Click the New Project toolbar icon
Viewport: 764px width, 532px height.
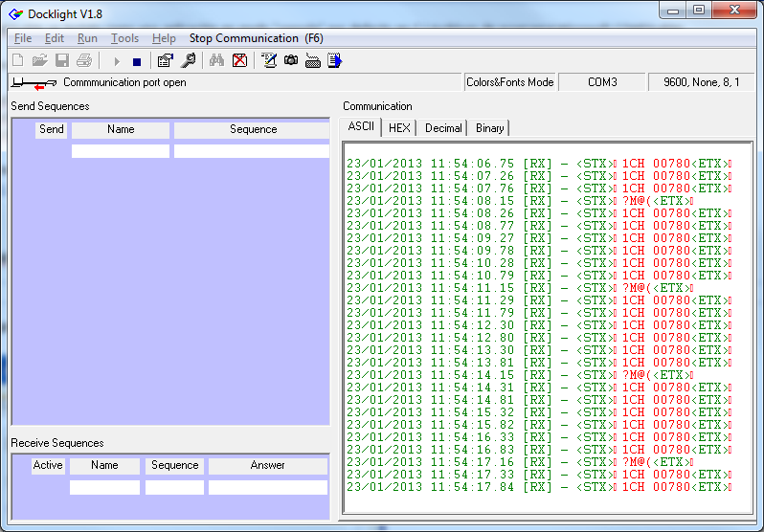pos(18,60)
